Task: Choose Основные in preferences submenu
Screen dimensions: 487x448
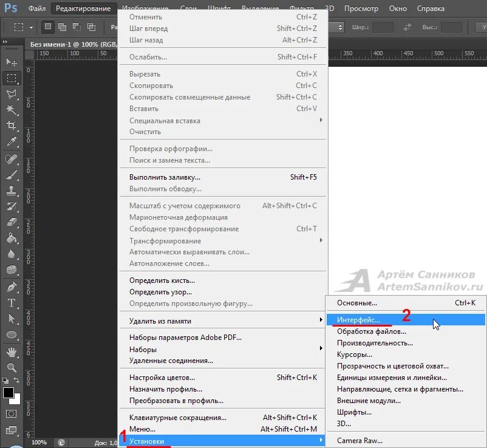Action: tap(406, 303)
